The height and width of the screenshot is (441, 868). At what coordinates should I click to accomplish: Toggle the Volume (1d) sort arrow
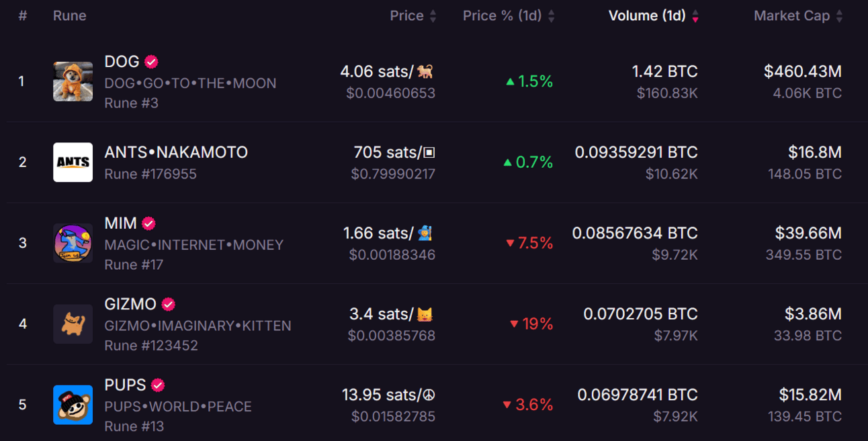pyautogui.click(x=695, y=16)
